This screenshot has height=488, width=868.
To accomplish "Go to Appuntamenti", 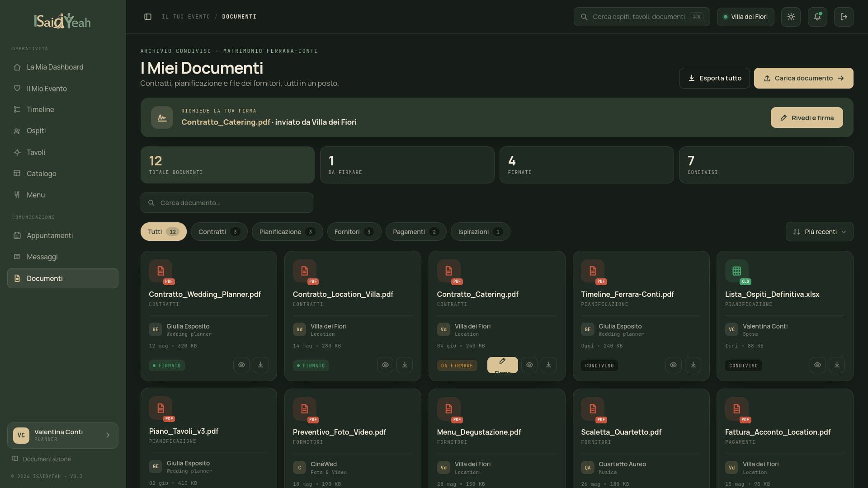I will [x=63, y=235].
